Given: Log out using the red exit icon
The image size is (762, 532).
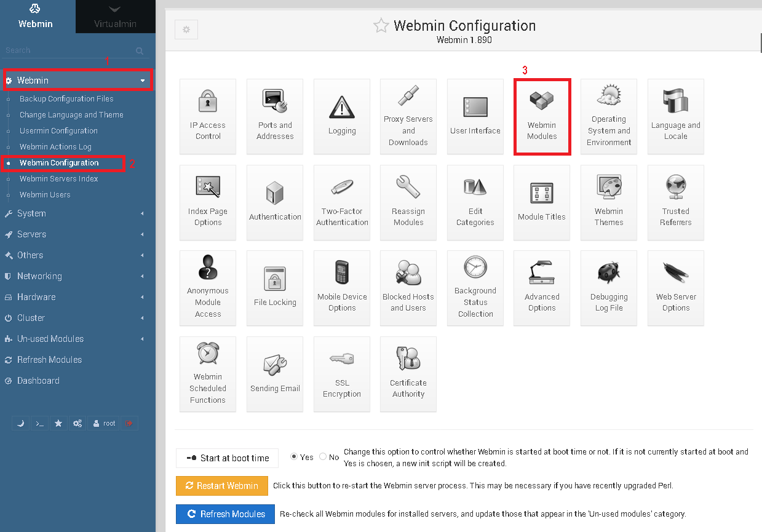Looking at the screenshot, I should (x=130, y=423).
